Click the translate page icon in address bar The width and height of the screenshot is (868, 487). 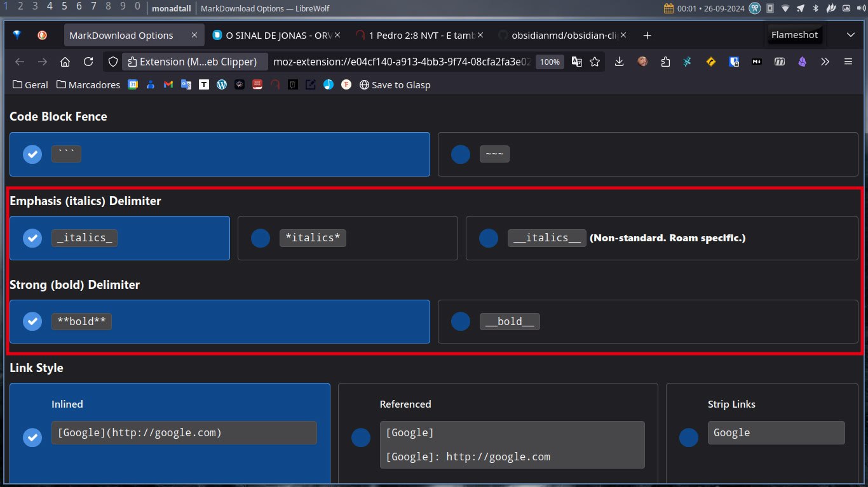(x=577, y=62)
